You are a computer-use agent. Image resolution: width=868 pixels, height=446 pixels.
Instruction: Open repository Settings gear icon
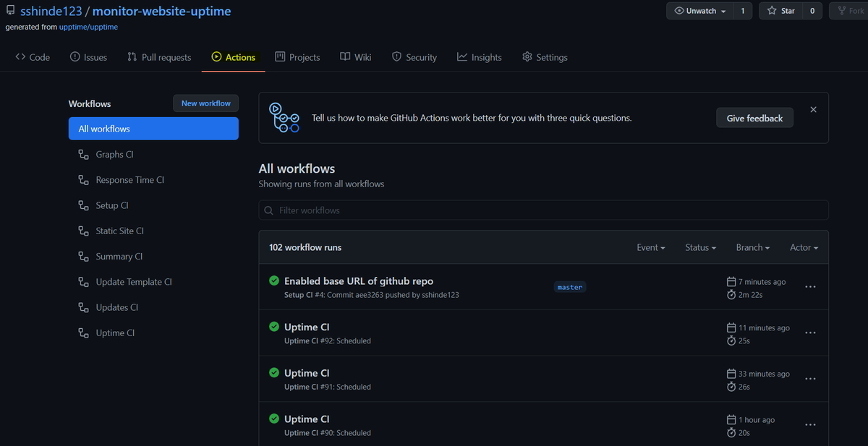[x=527, y=56]
